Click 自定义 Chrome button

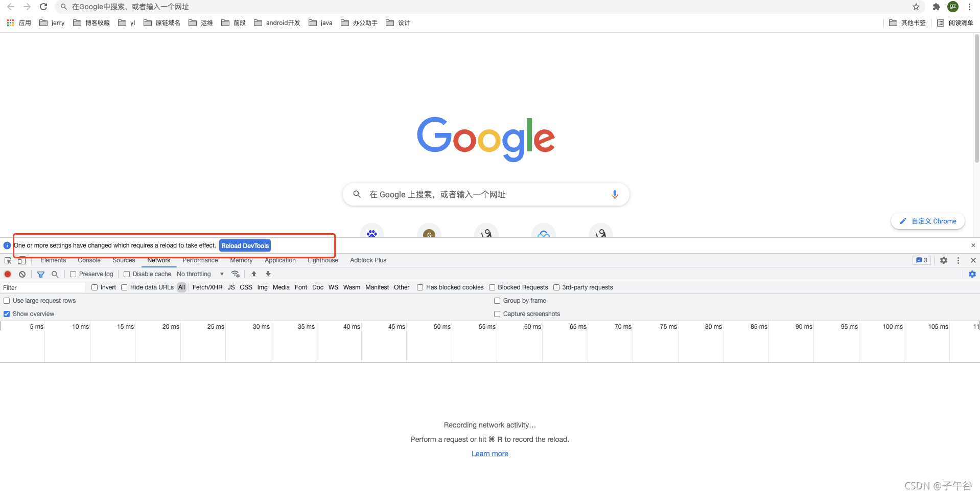[927, 221]
